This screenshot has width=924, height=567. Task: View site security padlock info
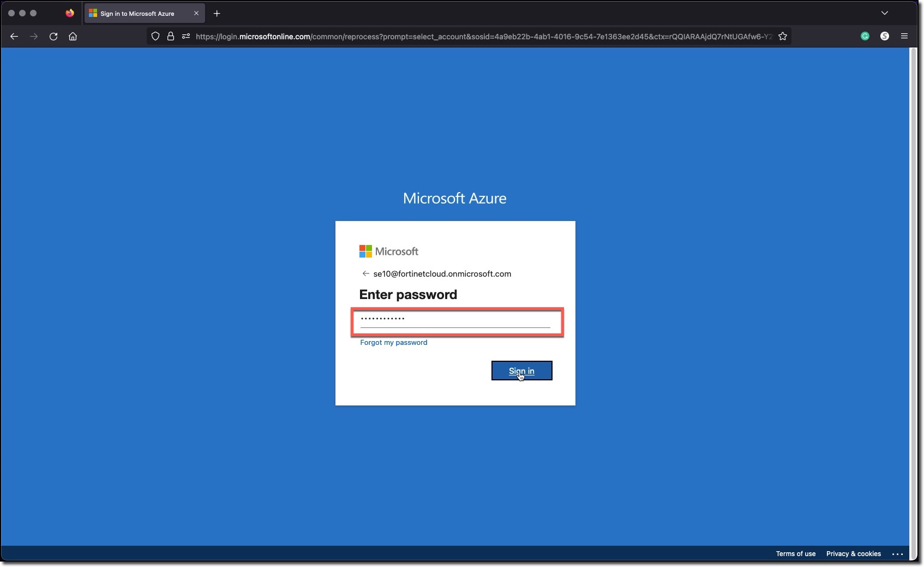(171, 37)
